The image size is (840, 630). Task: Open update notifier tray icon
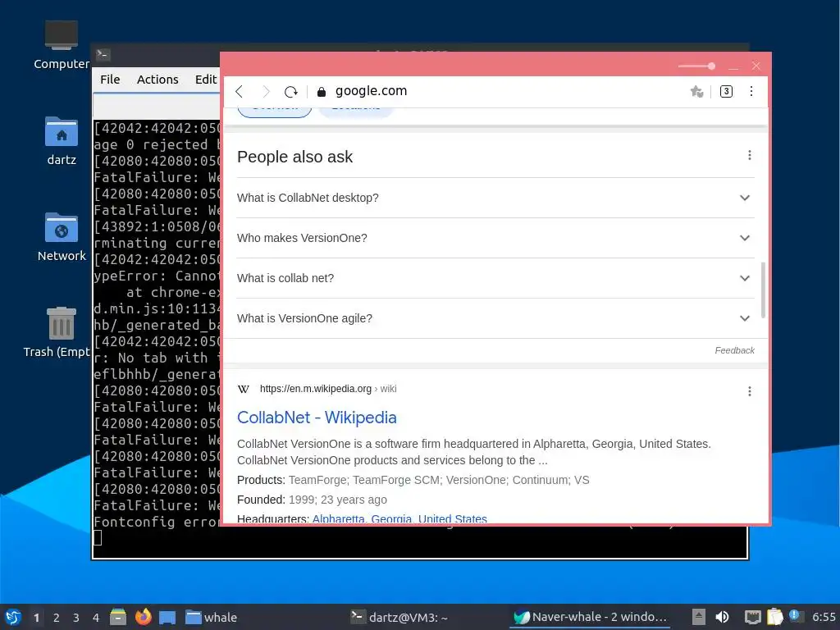pos(795,616)
